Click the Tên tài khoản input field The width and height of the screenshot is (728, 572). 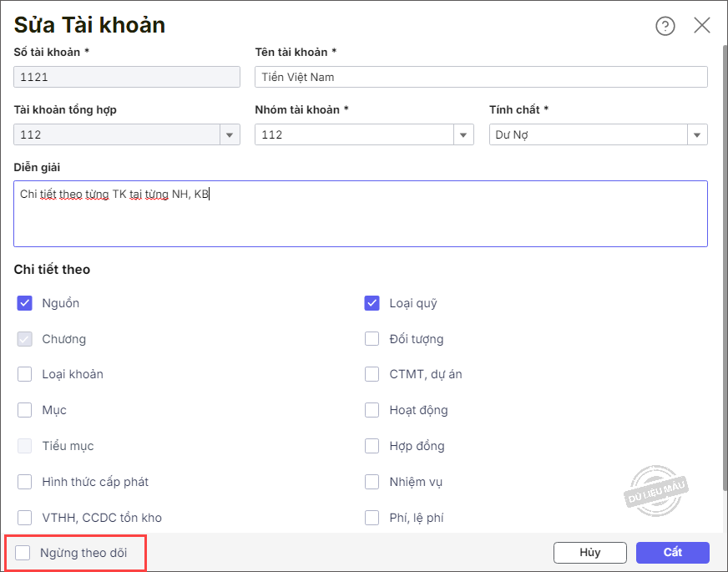pos(481,78)
